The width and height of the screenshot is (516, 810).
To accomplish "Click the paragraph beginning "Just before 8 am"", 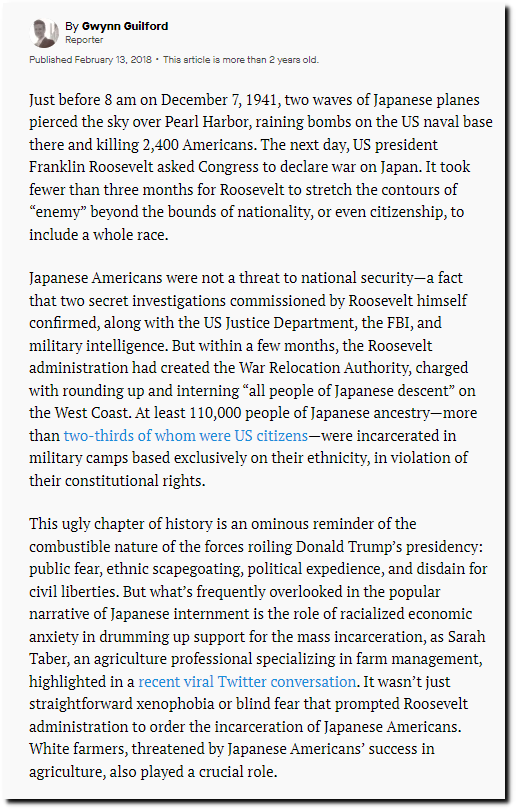I will (261, 167).
